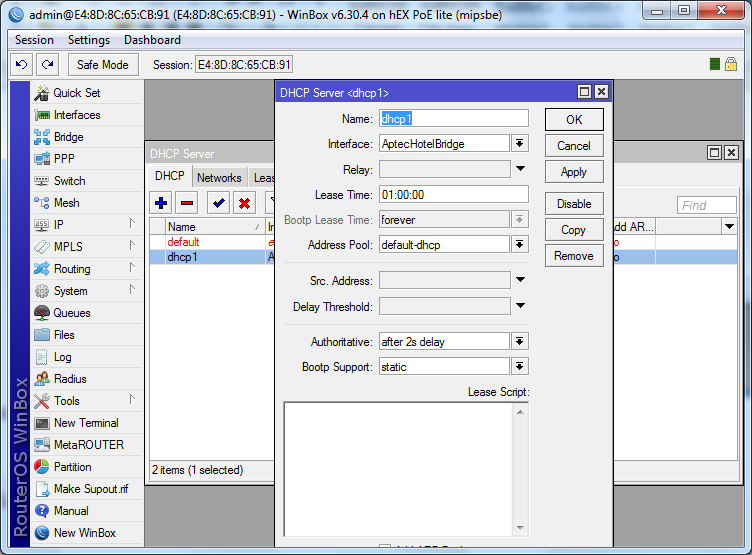Select the dhcp1 row in DHCP list
752x555 pixels.
pyautogui.click(x=211, y=257)
